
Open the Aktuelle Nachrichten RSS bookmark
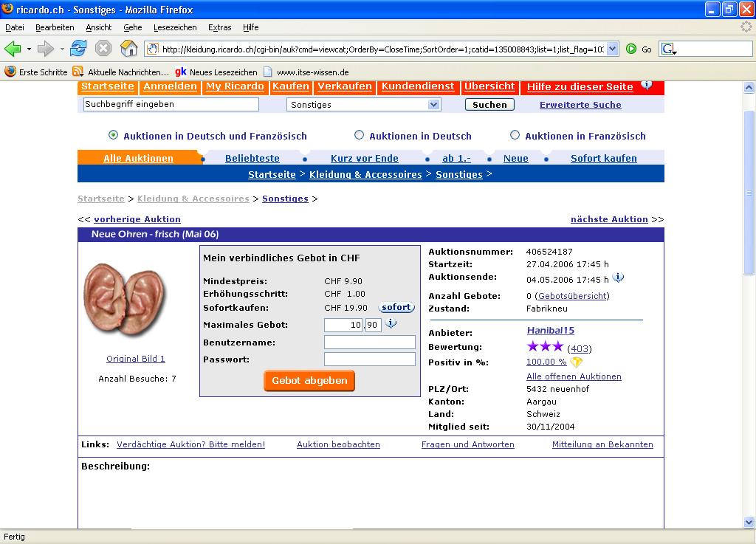121,72
